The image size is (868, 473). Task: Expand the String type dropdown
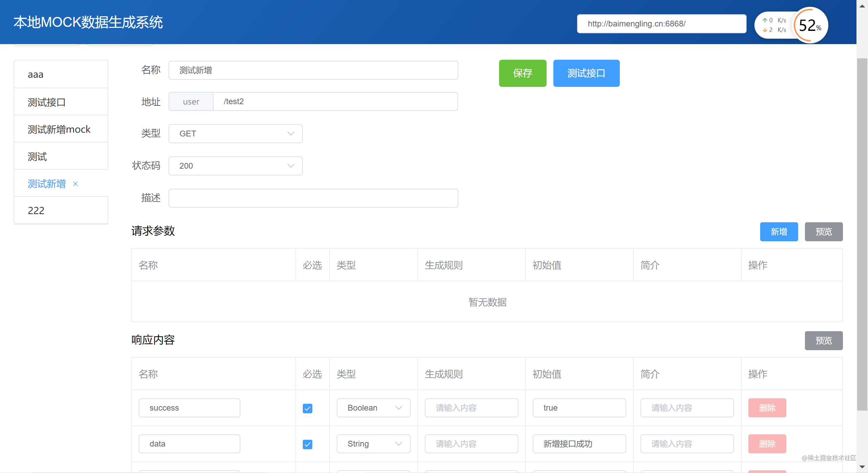(374, 444)
